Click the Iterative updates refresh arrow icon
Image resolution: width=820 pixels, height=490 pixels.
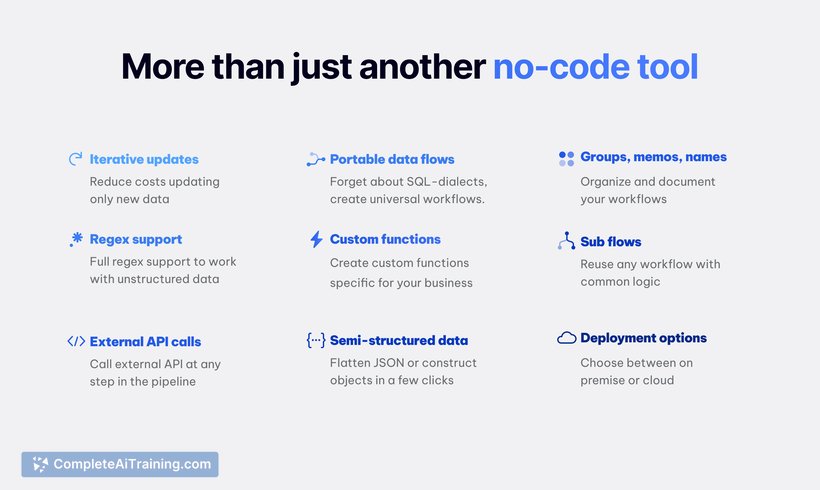(75, 159)
